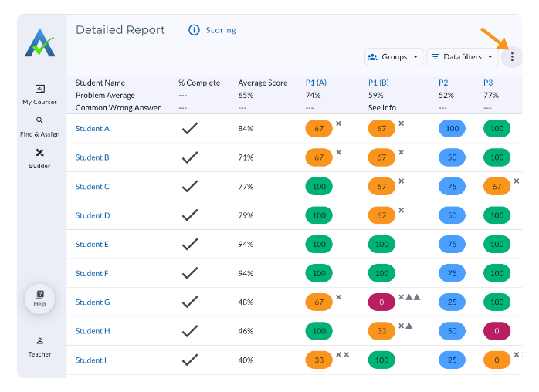The height and width of the screenshot is (392, 539).
Task: Click the % Complete column header
Action: tap(199, 83)
